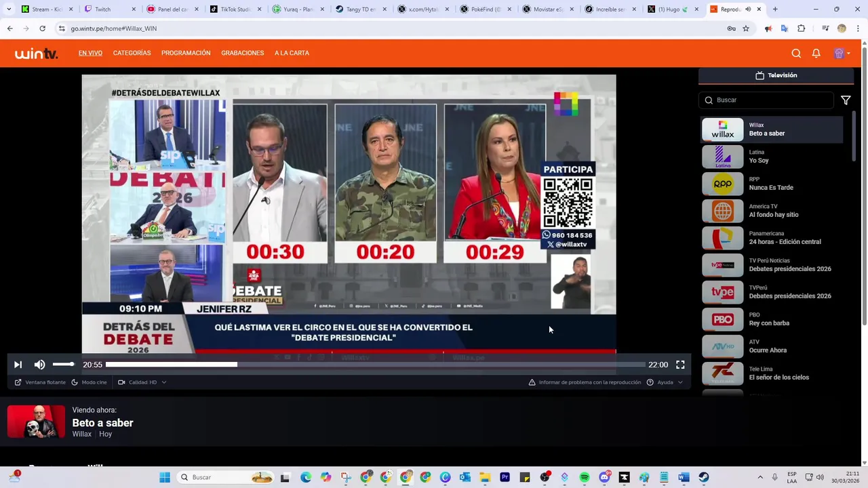Open Microsoft Word from the taskbar
The width and height of the screenshot is (868, 488).
point(684,477)
